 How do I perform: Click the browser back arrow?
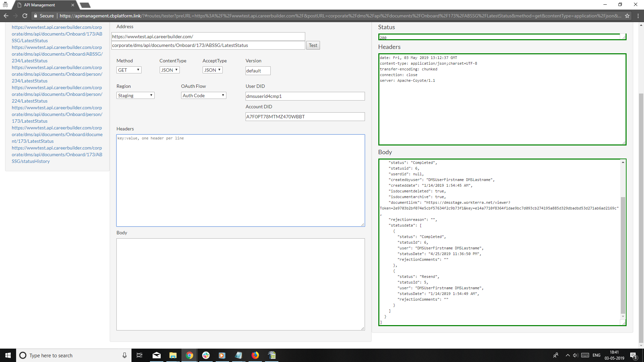(x=6, y=16)
